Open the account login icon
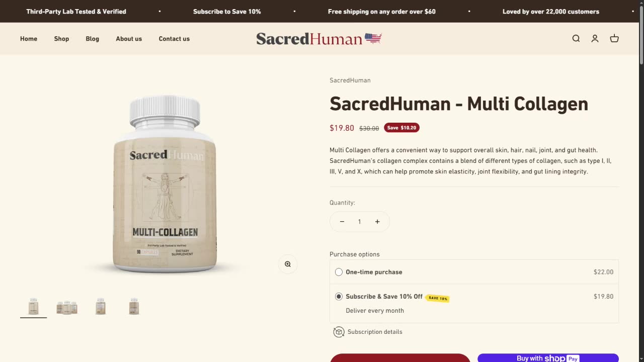Image resolution: width=644 pixels, height=362 pixels. (x=595, y=39)
